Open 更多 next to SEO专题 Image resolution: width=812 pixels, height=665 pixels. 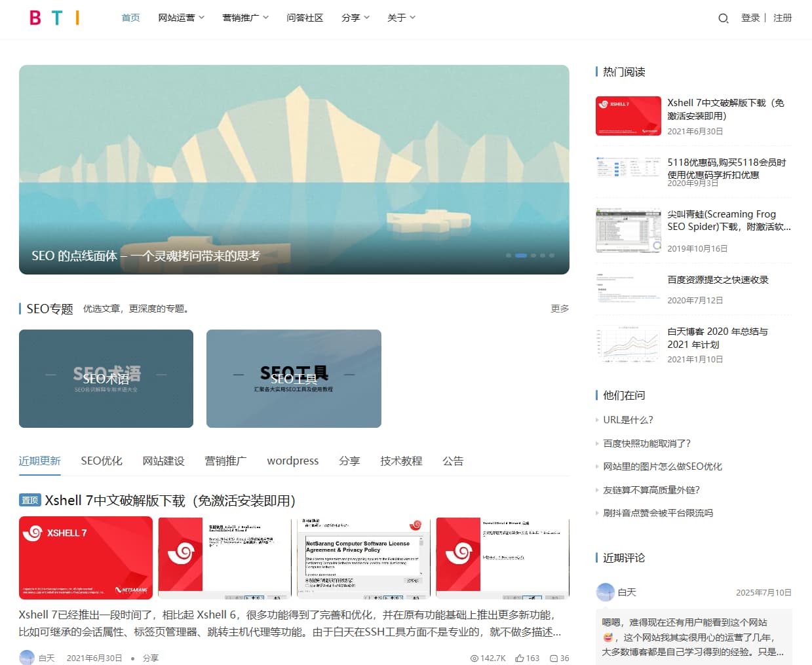(x=560, y=308)
